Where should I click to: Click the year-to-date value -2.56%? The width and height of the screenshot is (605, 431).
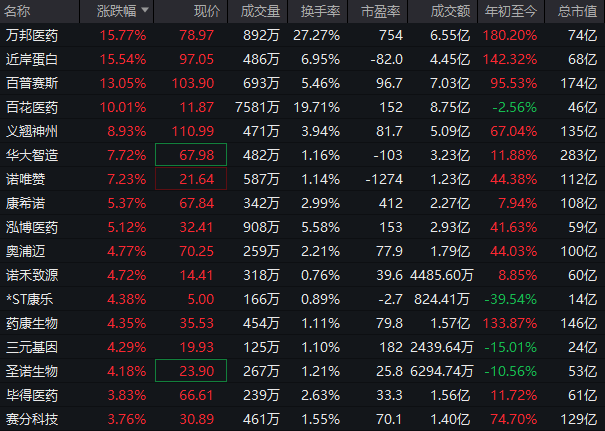514,107
